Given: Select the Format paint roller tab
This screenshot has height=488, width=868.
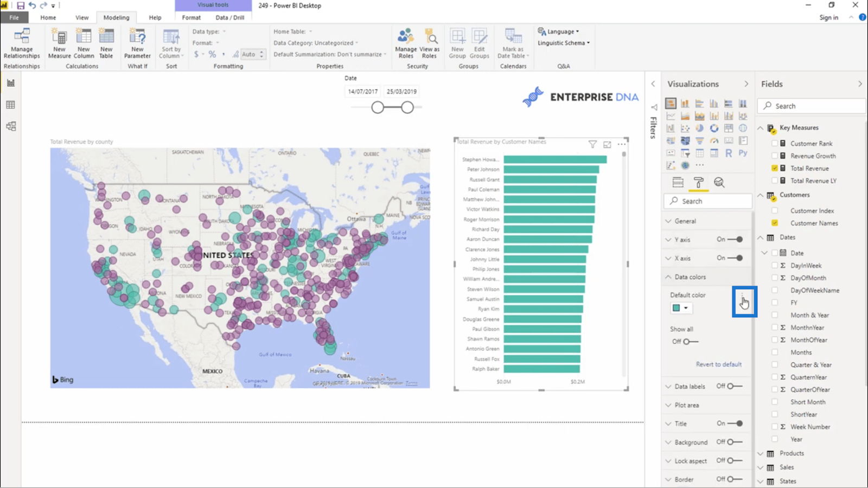Looking at the screenshot, I should (x=699, y=183).
